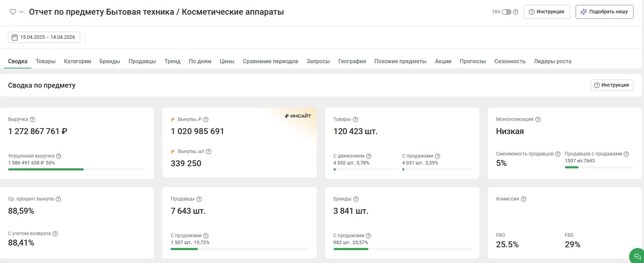Click the heart favorite icon
The height and width of the screenshot is (263, 644).
[13, 12]
